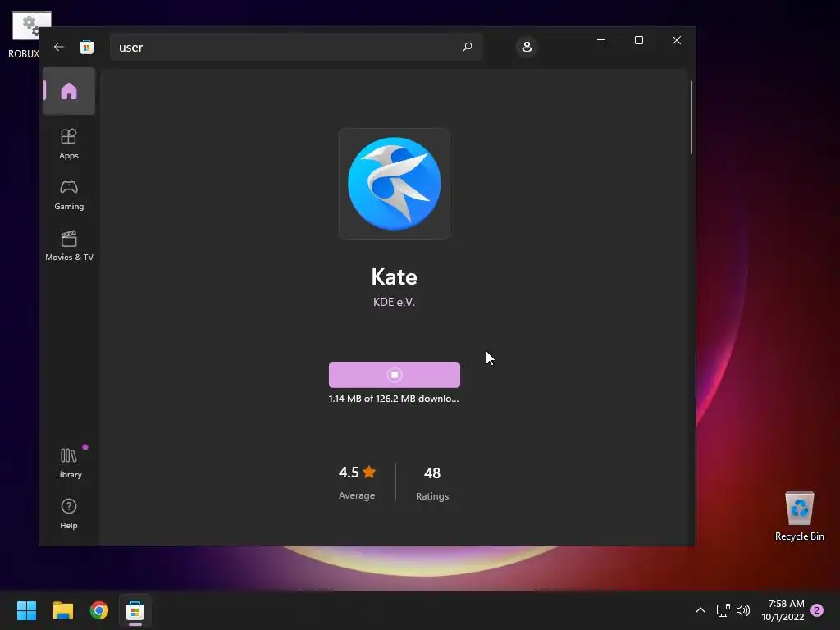The width and height of the screenshot is (840, 630).
Task: Select the ROBUX desktop file icon
Action: [x=24, y=34]
